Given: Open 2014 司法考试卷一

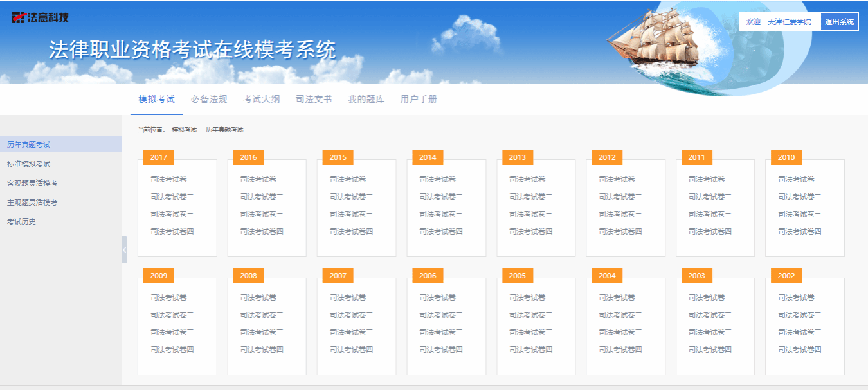Looking at the screenshot, I should click(x=441, y=179).
